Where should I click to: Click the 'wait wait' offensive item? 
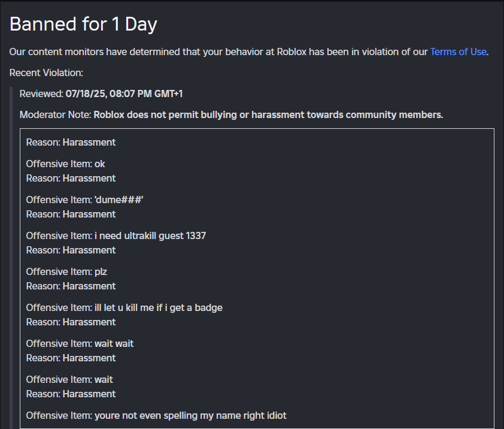[x=114, y=344]
